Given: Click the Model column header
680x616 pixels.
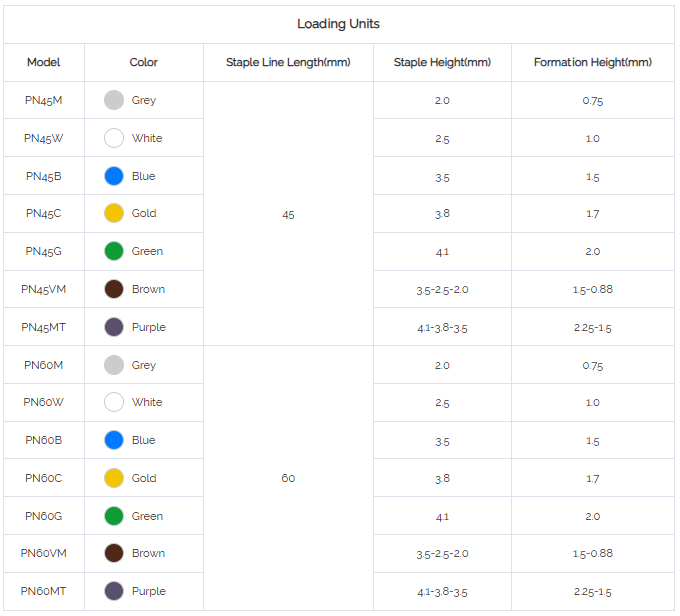Looking at the screenshot, I should click(44, 62).
